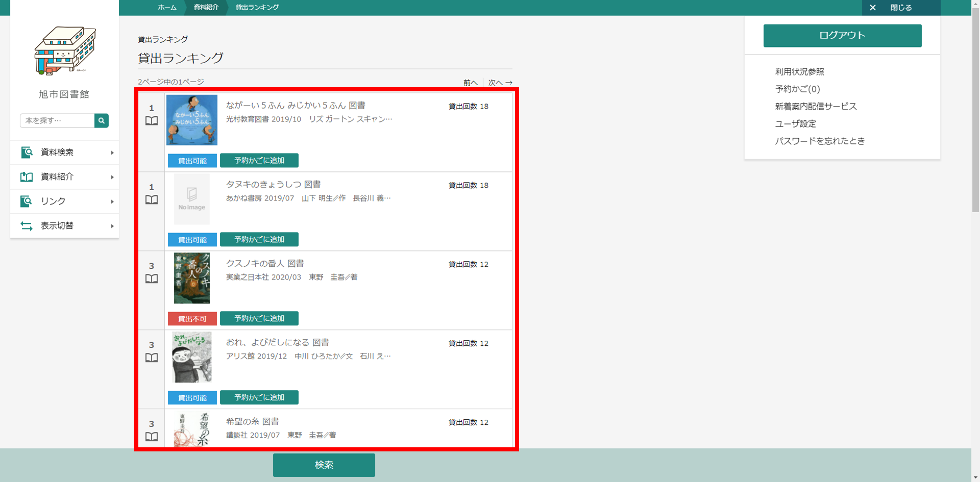Screen dimensions: 980x482
Task: Go to ホーム in the breadcrumb
Action: pos(167,8)
